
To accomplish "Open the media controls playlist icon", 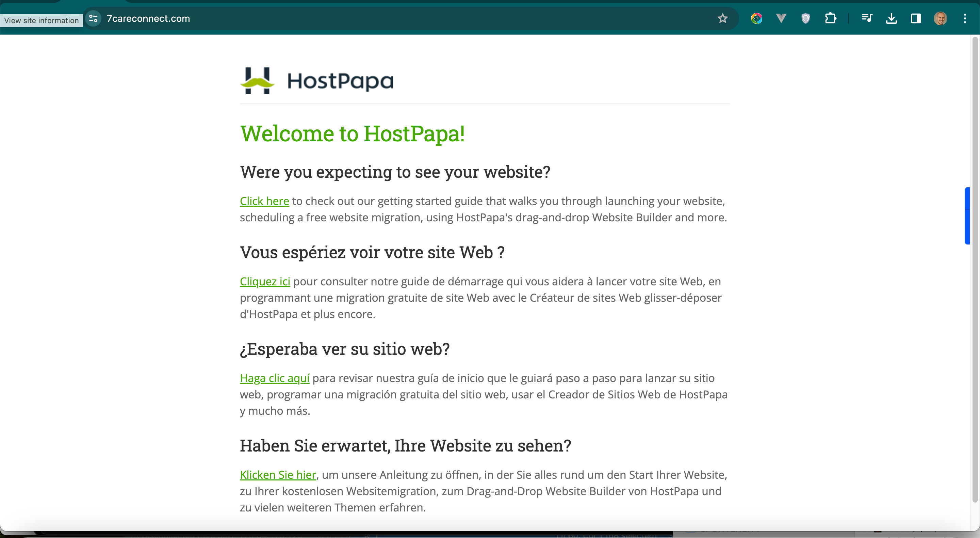I will point(867,18).
